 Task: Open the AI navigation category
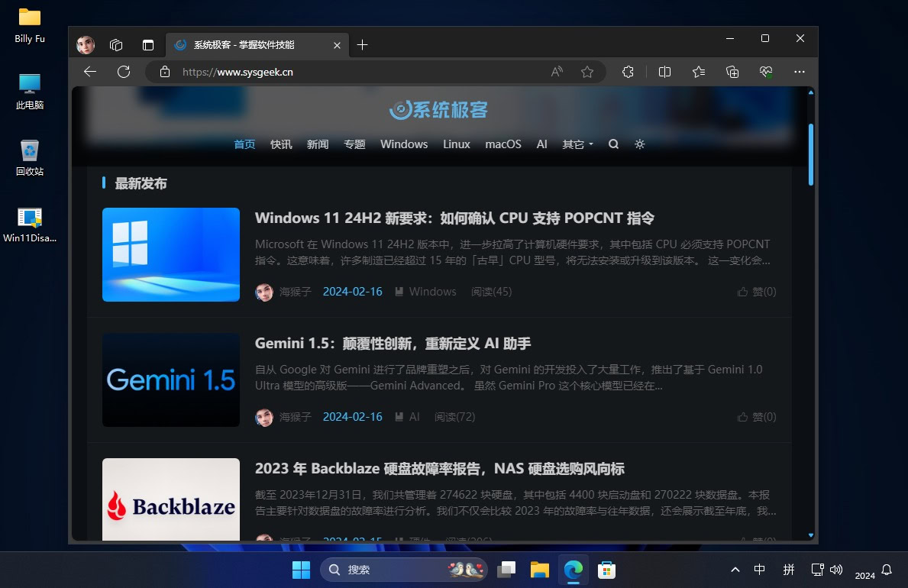click(x=542, y=144)
